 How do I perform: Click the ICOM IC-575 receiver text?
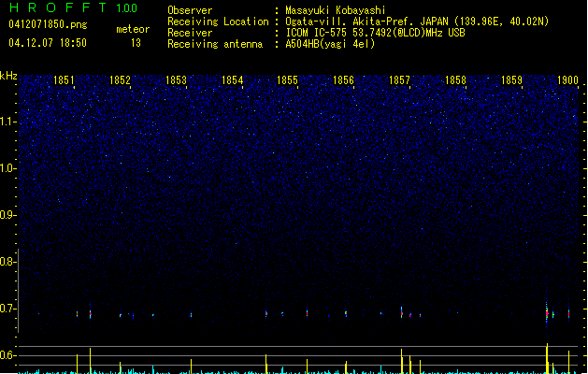(x=376, y=33)
